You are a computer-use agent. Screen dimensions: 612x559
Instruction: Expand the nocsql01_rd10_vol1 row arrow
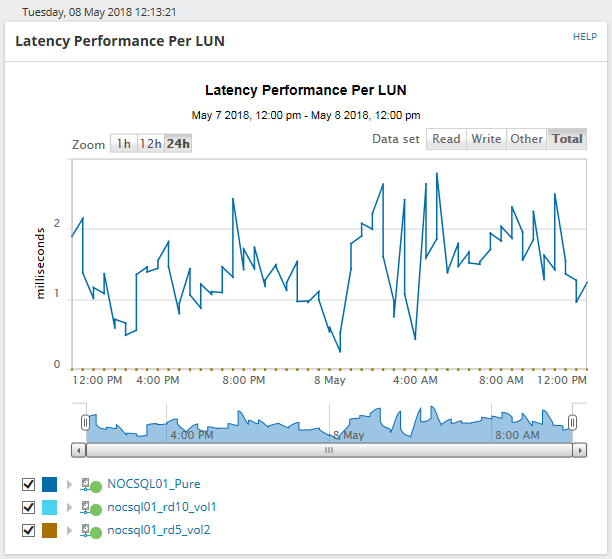[69, 507]
